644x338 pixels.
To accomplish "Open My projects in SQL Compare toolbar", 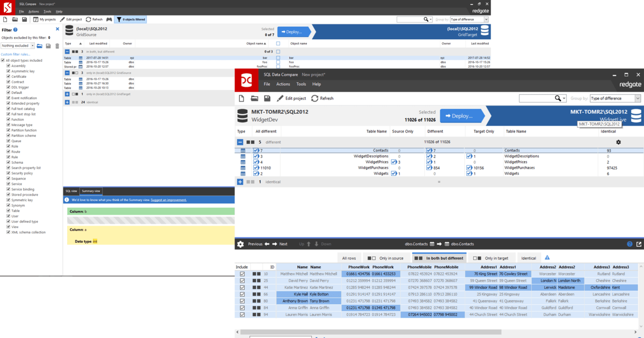I will (x=44, y=19).
